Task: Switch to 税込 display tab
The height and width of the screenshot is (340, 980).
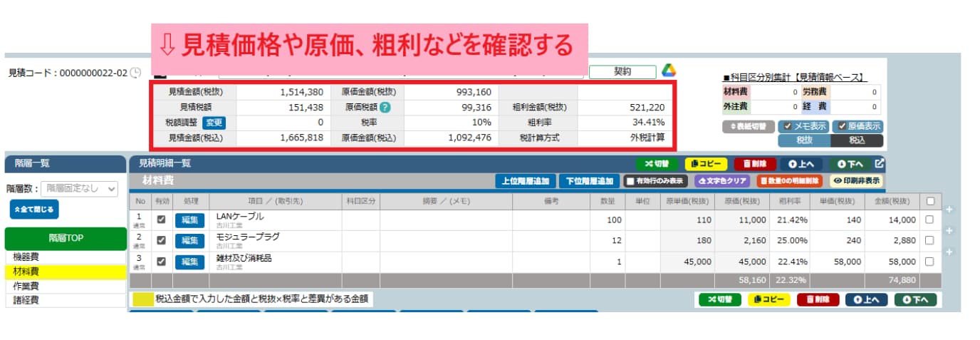Action: (x=857, y=140)
